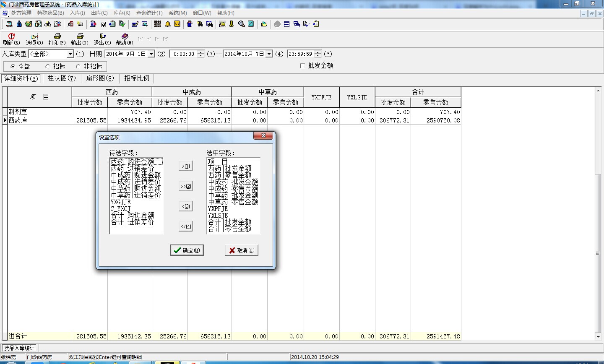Click the end time field 23:59:59
Image resolution: width=604 pixels, height=364 pixels.
pyautogui.click(x=300, y=54)
